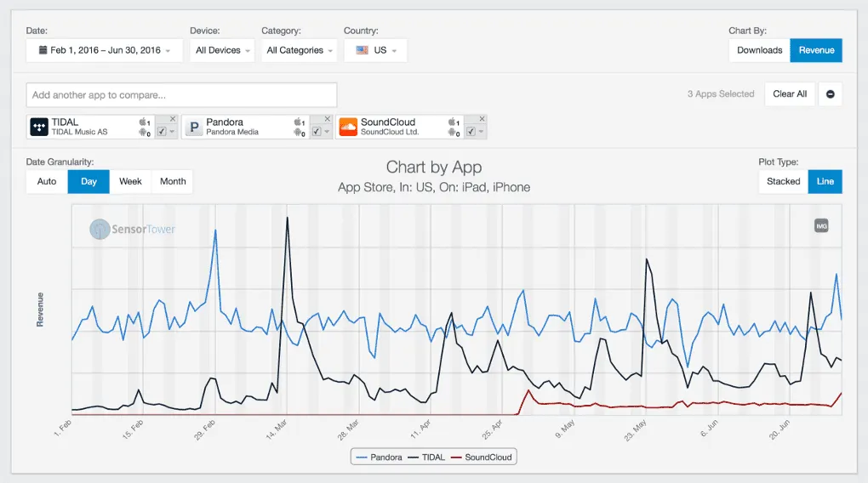The image size is (868, 483).
Task: Toggle the TIDAL series in the chart legend
Action: point(426,457)
